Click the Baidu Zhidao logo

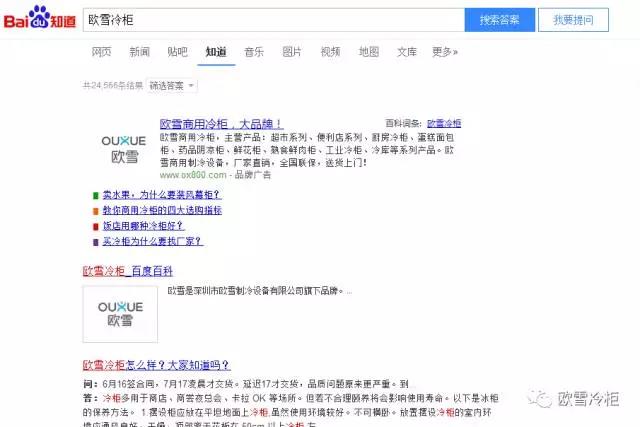tap(40, 18)
